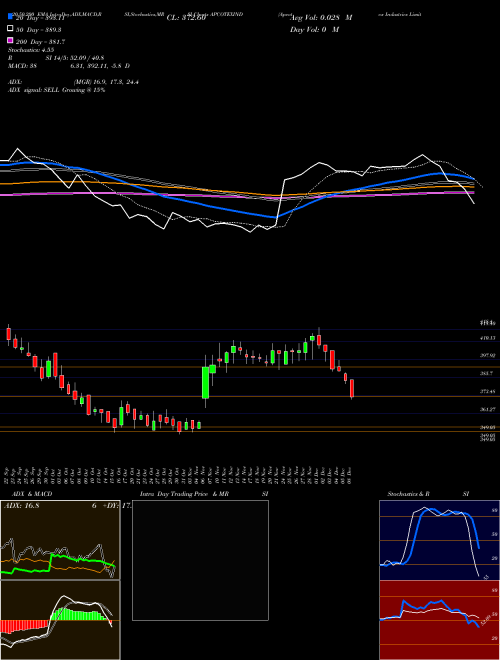Click the last red candlestick on price chart
500x660 pixels.
click(352, 388)
